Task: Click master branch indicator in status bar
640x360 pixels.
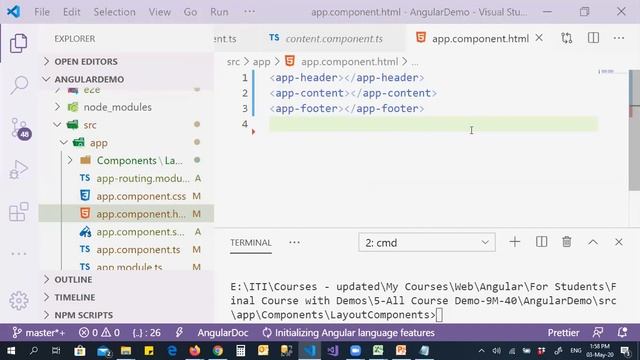Action: pos(38,333)
